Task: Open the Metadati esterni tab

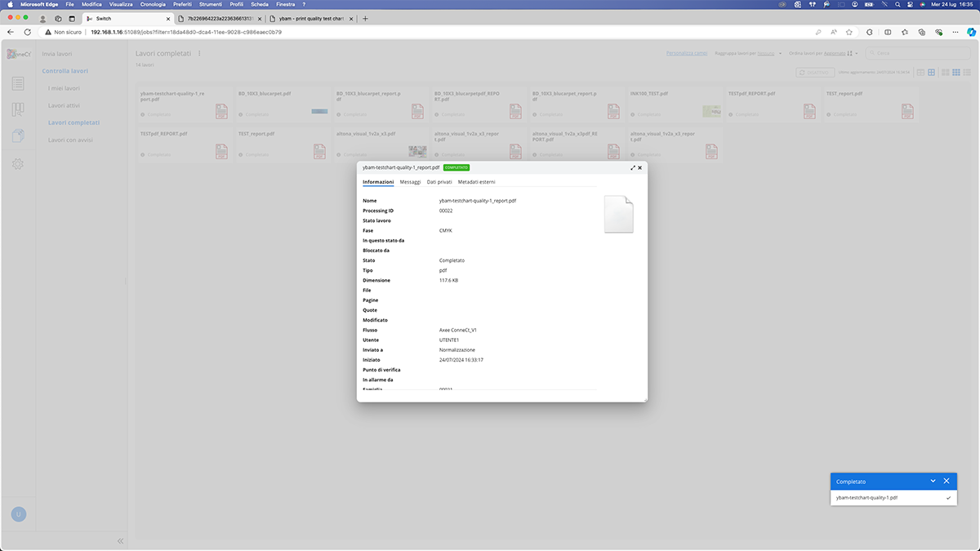Action: click(476, 182)
